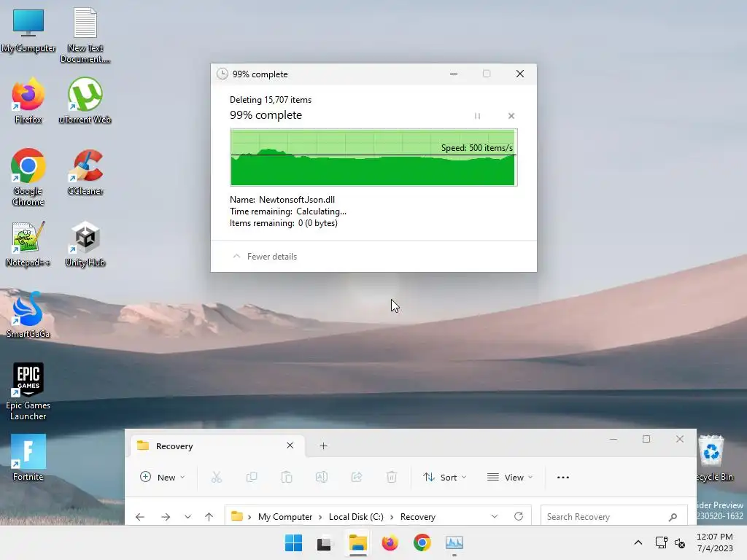Click the Search Recovery field
This screenshot has height=560, width=747.
point(614,517)
